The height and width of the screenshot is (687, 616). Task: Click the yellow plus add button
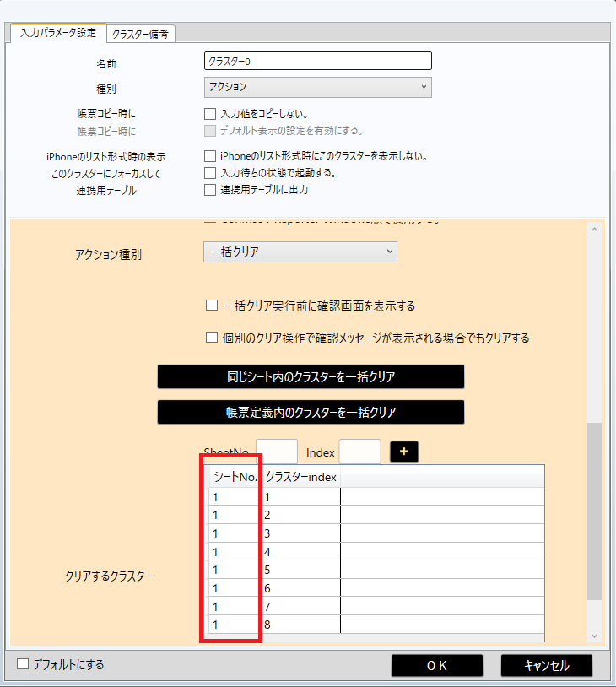[404, 452]
